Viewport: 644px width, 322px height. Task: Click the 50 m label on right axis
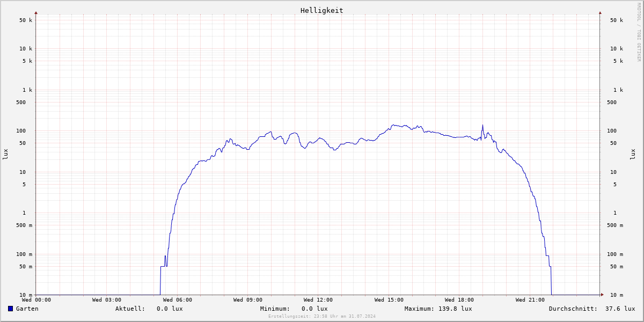click(617, 267)
